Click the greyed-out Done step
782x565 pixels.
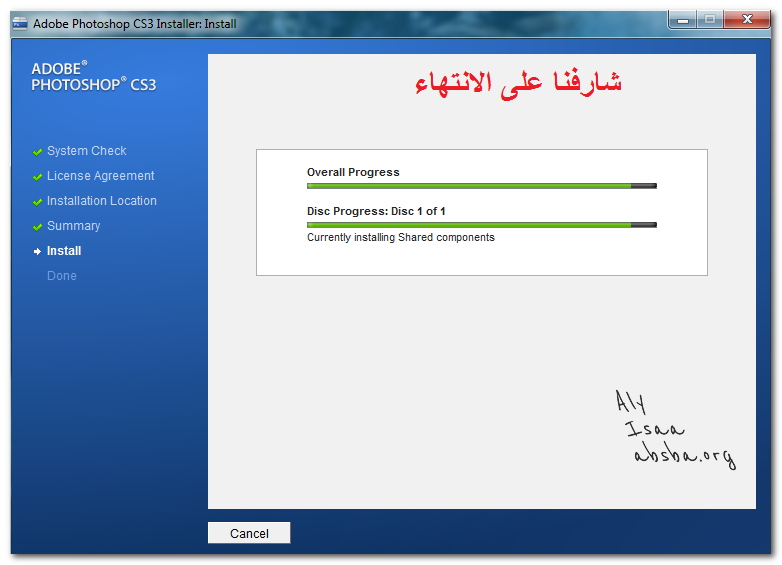click(x=61, y=276)
